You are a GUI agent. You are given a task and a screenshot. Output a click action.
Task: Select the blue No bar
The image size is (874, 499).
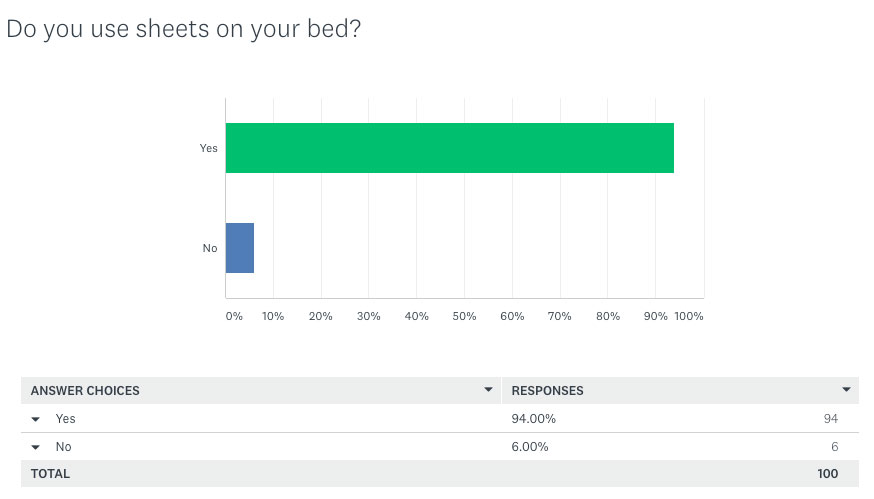[x=240, y=248]
